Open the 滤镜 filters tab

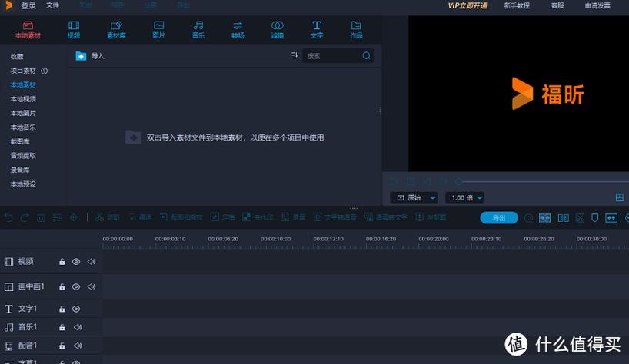[x=277, y=30]
